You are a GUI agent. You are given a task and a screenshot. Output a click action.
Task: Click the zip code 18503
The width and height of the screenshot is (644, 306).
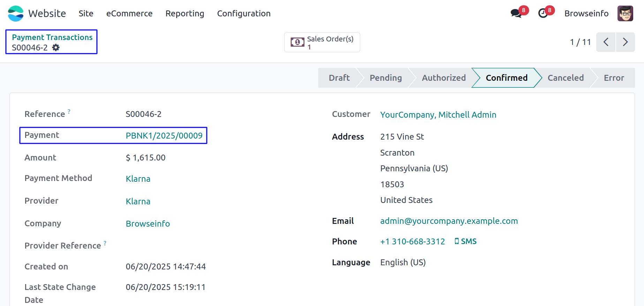(x=392, y=185)
